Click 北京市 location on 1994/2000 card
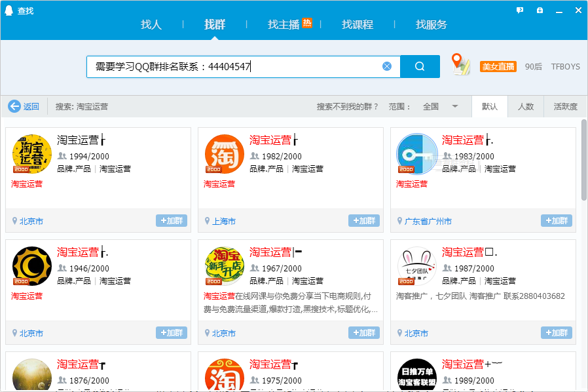588x392 pixels. coord(31,221)
